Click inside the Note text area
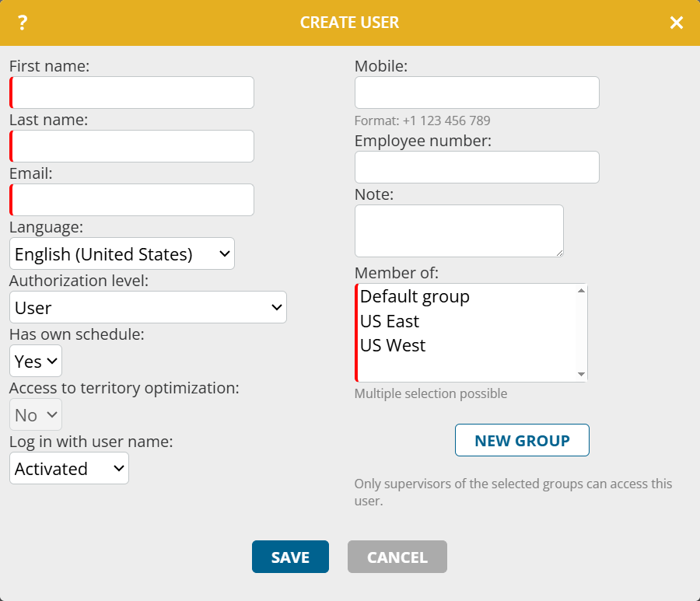 (x=459, y=231)
